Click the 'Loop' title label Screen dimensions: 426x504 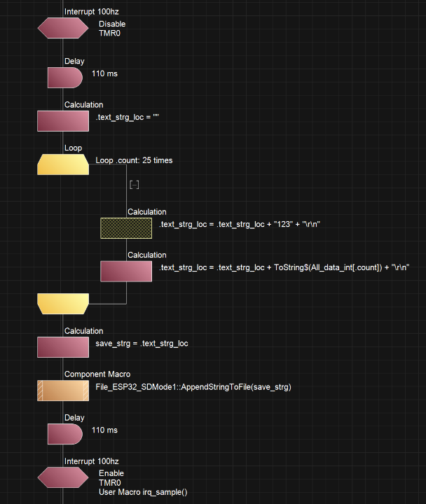point(73,148)
